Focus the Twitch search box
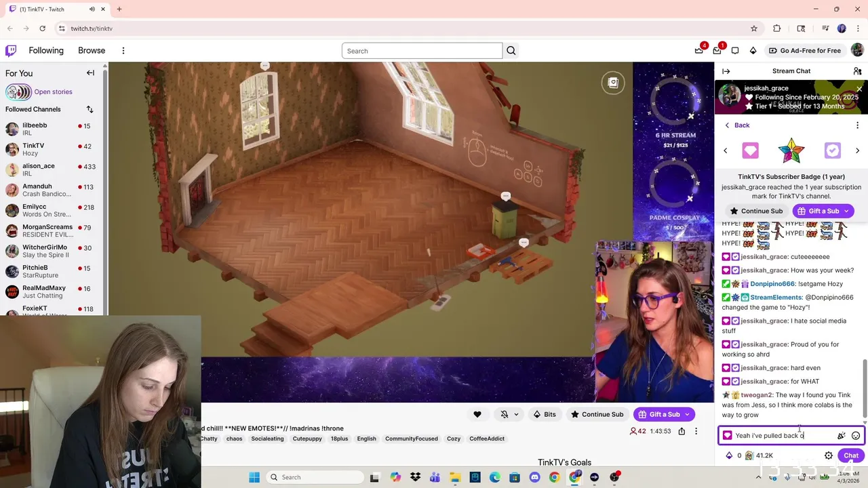The width and height of the screenshot is (868, 488). (422, 51)
